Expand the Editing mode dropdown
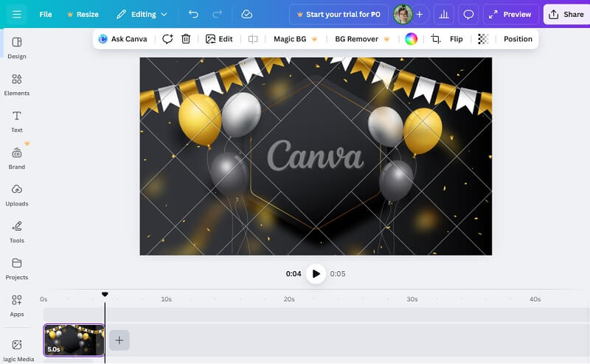Image resolution: width=590 pixels, height=364 pixels. tap(142, 14)
